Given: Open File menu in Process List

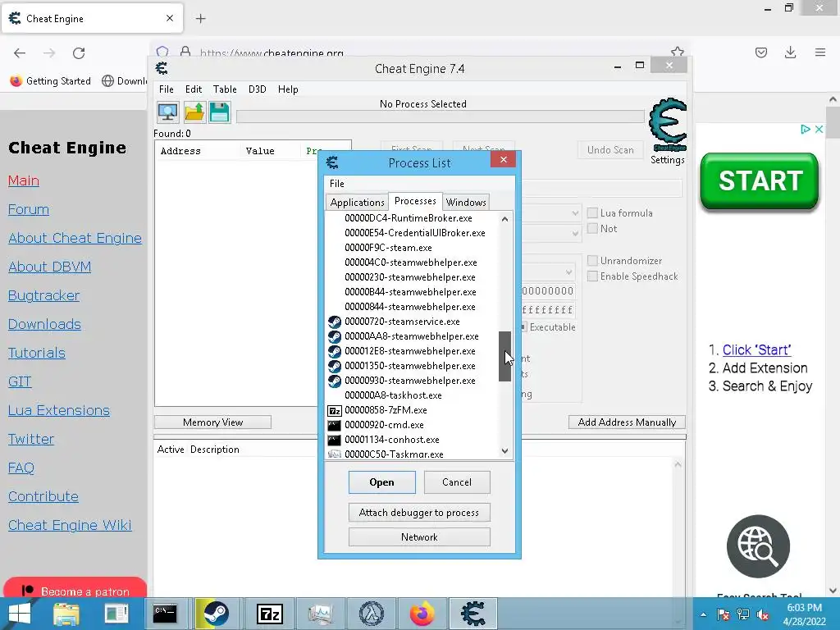Looking at the screenshot, I should point(337,184).
